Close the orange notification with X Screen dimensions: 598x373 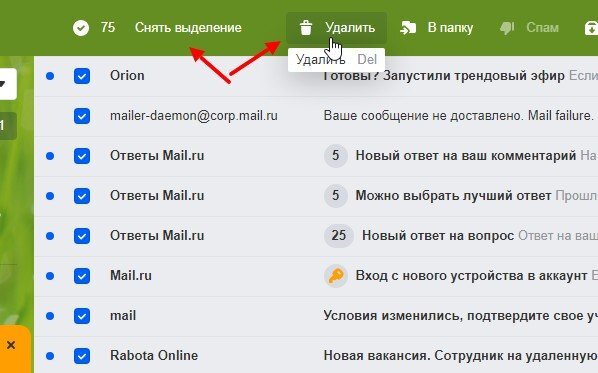tap(11, 345)
